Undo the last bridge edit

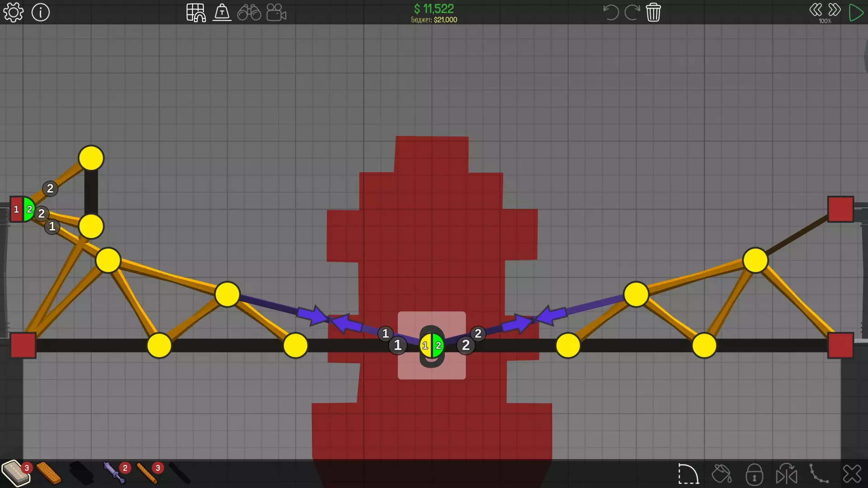click(x=611, y=13)
